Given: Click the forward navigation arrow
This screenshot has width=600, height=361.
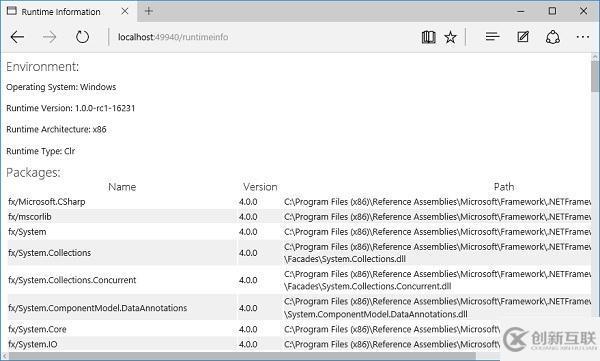Looking at the screenshot, I should coord(49,37).
